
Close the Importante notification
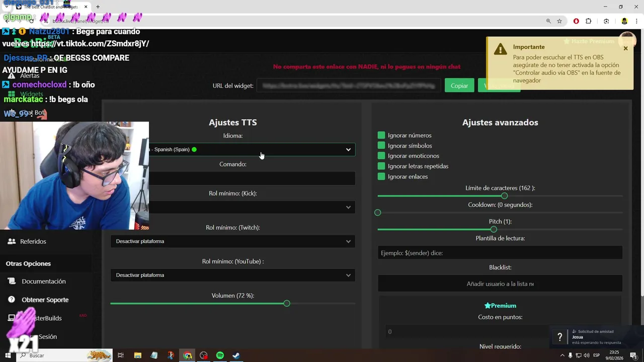(x=625, y=48)
